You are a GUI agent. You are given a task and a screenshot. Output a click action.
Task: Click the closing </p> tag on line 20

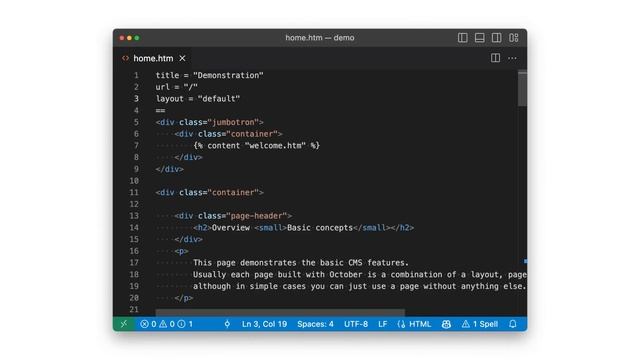tap(184, 298)
